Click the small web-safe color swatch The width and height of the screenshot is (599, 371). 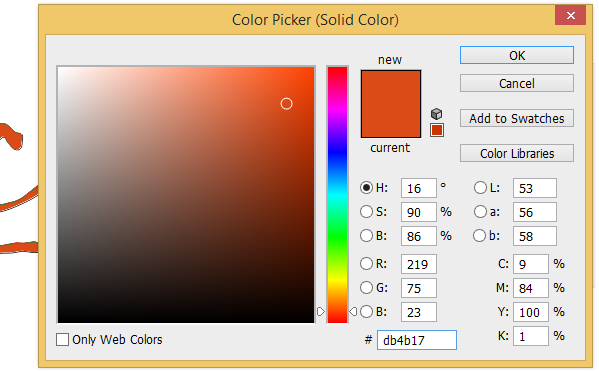[437, 130]
